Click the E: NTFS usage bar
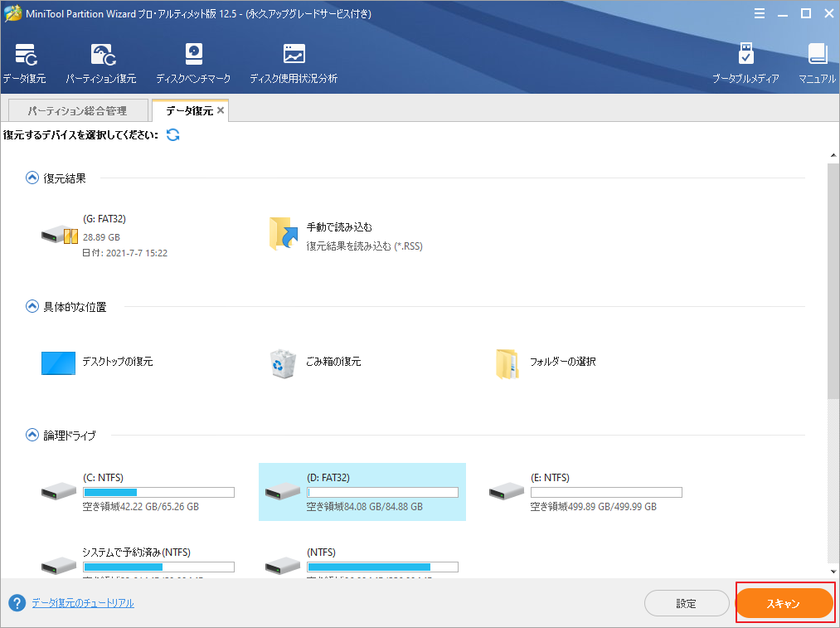The height and width of the screenshot is (628, 840). (x=606, y=493)
